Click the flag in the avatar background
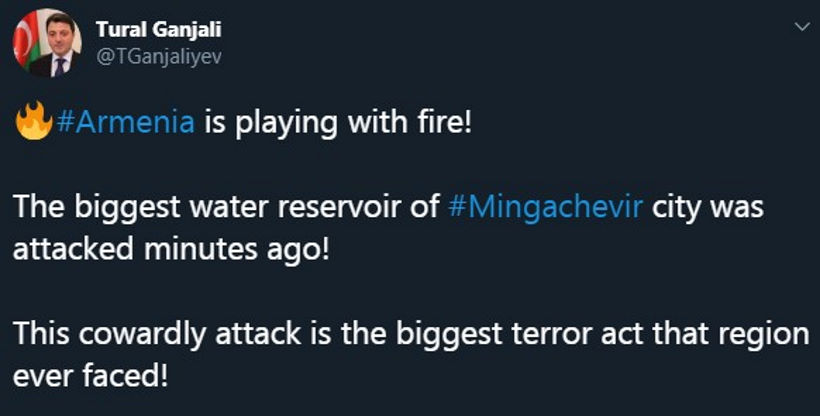The width and height of the screenshot is (820, 416). (x=23, y=38)
